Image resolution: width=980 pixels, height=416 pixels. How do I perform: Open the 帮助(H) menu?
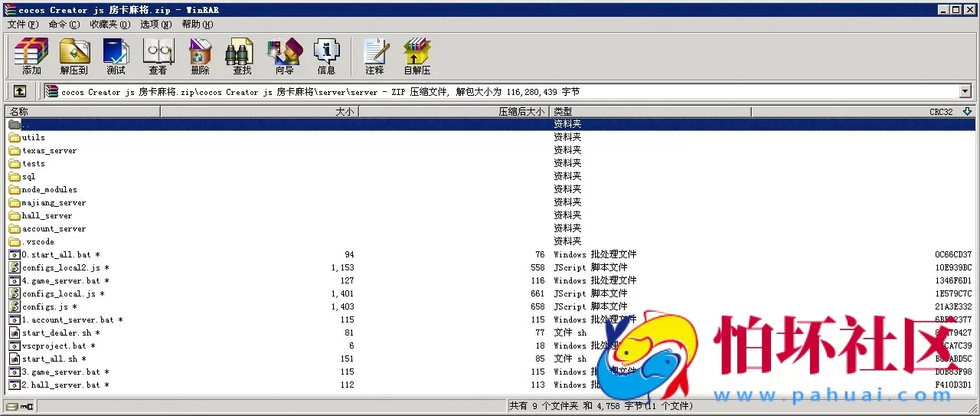click(x=197, y=25)
